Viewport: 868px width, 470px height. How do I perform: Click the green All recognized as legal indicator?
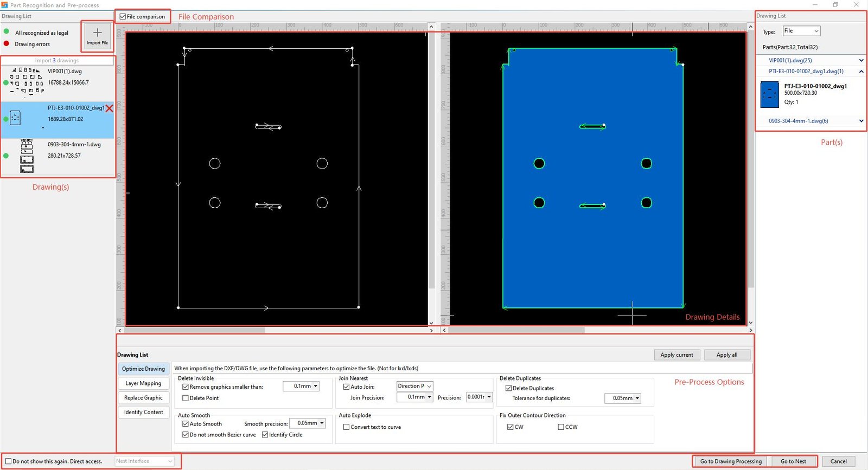coord(7,32)
